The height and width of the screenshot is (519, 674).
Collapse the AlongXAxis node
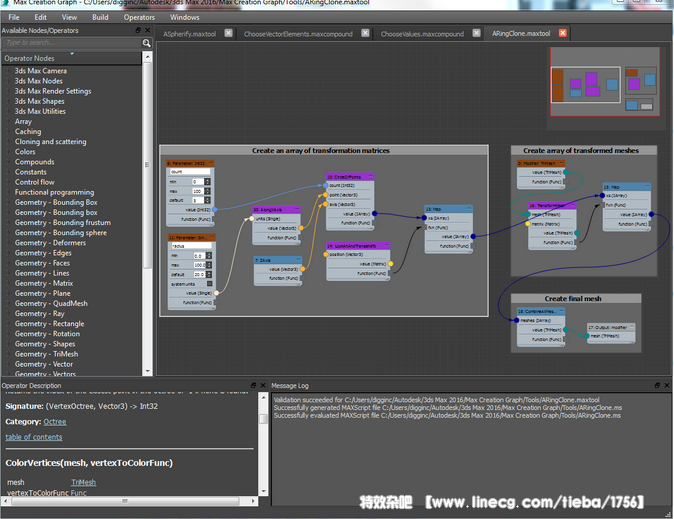pyautogui.click(x=297, y=209)
